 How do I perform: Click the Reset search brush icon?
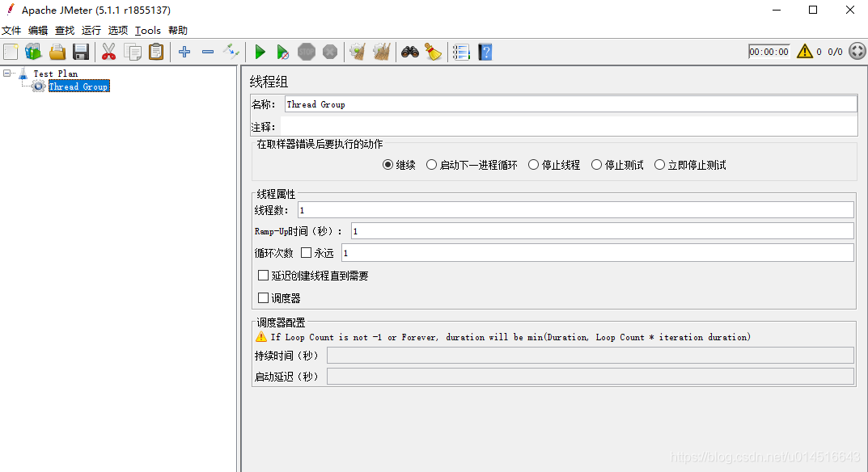(x=433, y=52)
